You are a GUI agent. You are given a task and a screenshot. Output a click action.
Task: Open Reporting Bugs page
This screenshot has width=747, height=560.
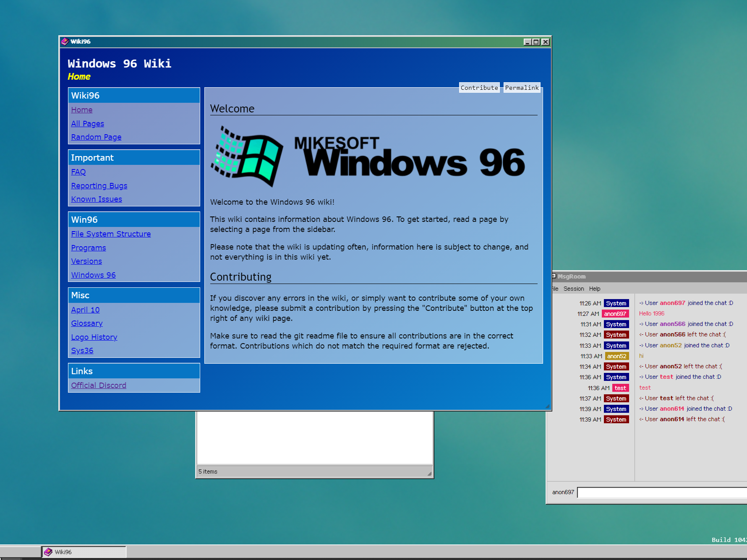click(x=99, y=186)
